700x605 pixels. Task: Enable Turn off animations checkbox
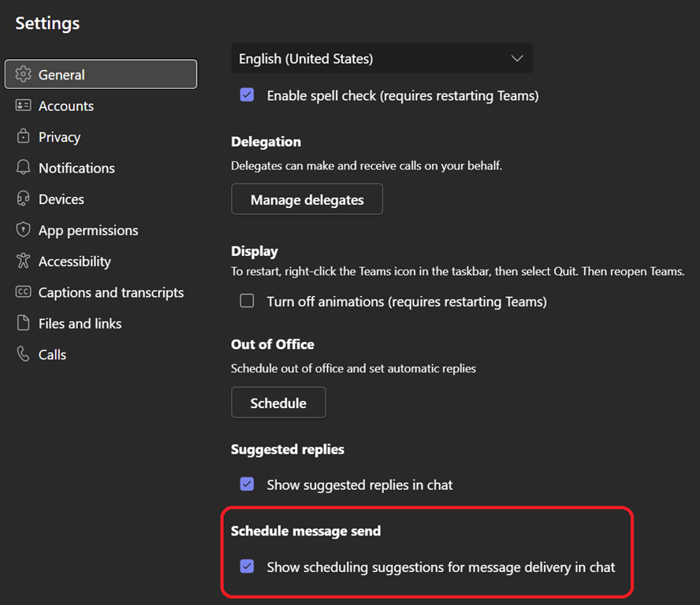(247, 301)
